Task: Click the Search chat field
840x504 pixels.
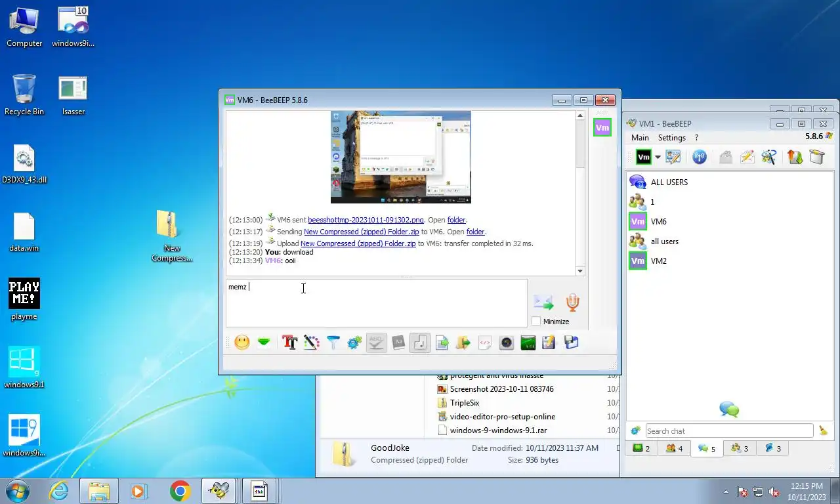Action: 729,431
